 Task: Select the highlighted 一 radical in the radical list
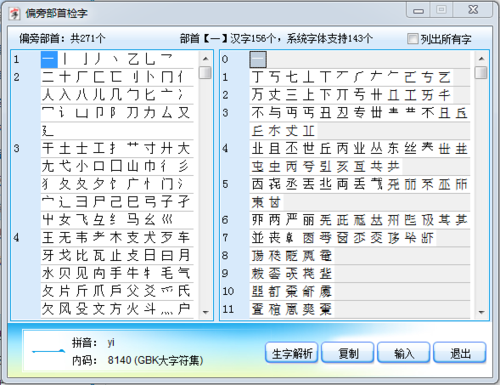(x=49, y=59)
